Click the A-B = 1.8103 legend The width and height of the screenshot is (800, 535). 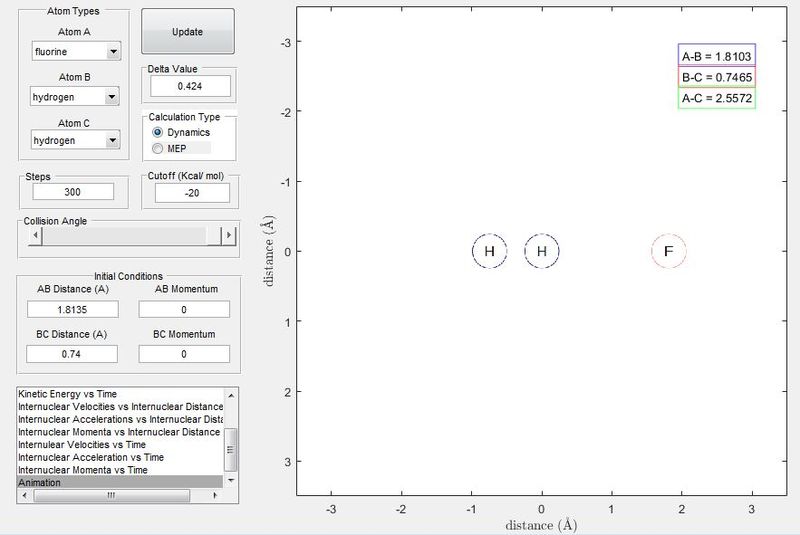pyautogui.click(x=717, y=56)
